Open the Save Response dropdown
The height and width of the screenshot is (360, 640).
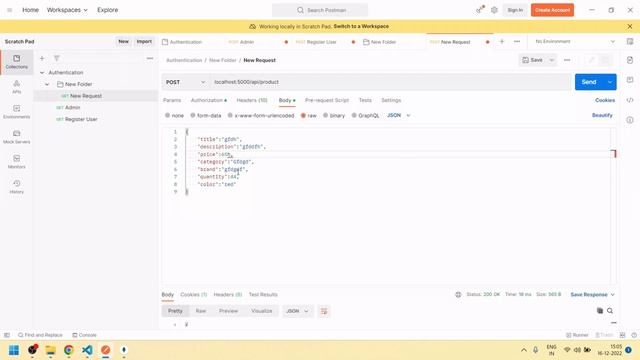pos(592,294)
